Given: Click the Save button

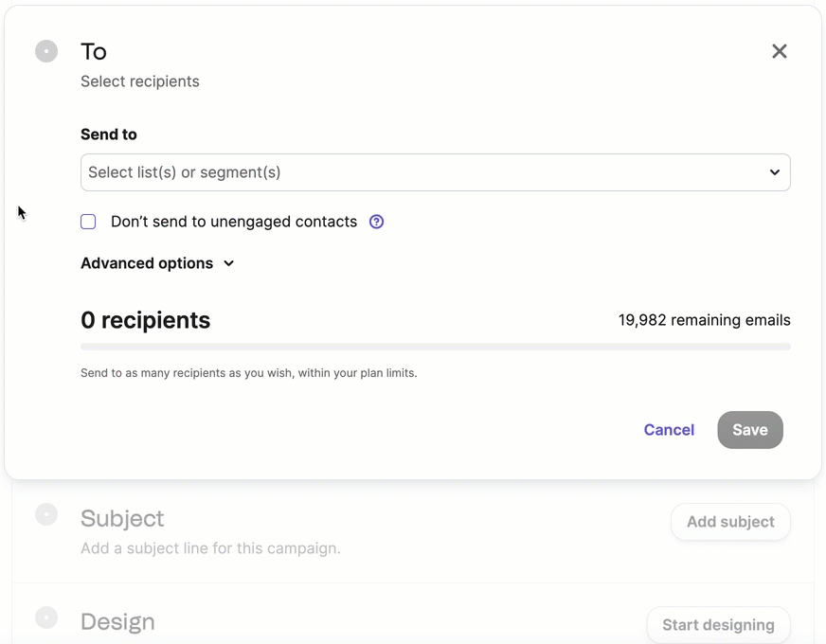Looking at the screenshot, I should (749, 430).
